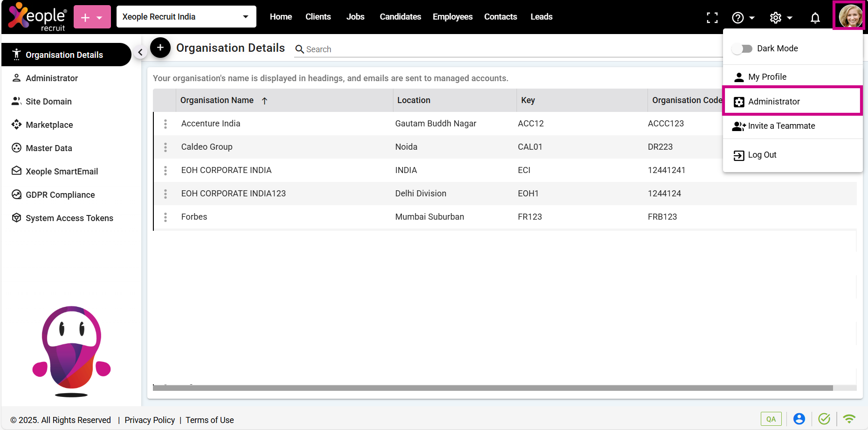Click the wifi status icon in footer
Screen dimensions: 868x430
tap(849, 419)
